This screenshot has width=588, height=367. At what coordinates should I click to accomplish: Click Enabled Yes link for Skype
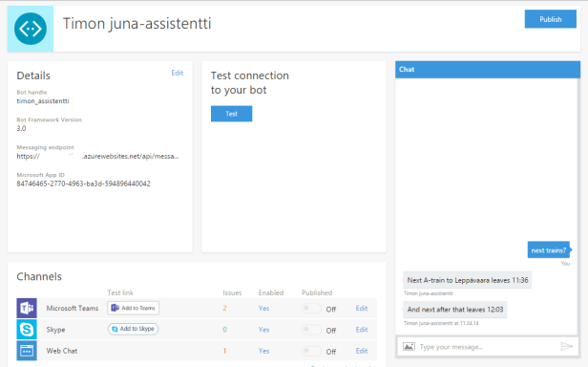(x=263, y=330)
